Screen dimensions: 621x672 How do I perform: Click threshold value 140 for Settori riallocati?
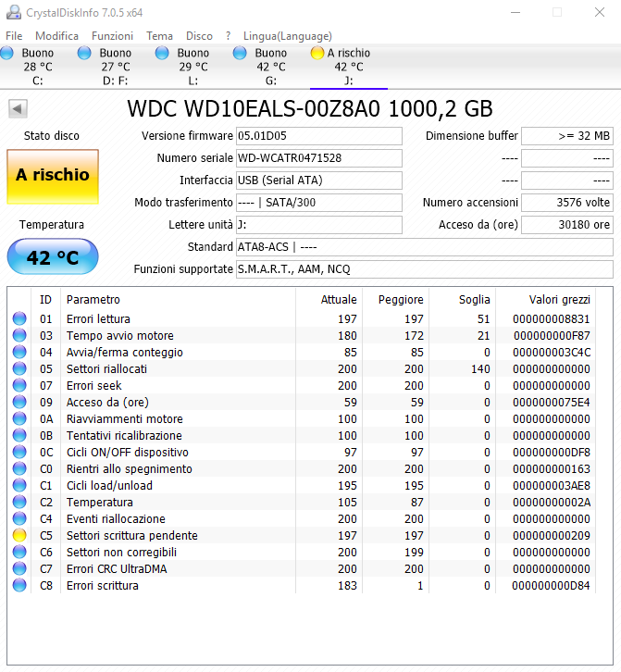(480, 368)
